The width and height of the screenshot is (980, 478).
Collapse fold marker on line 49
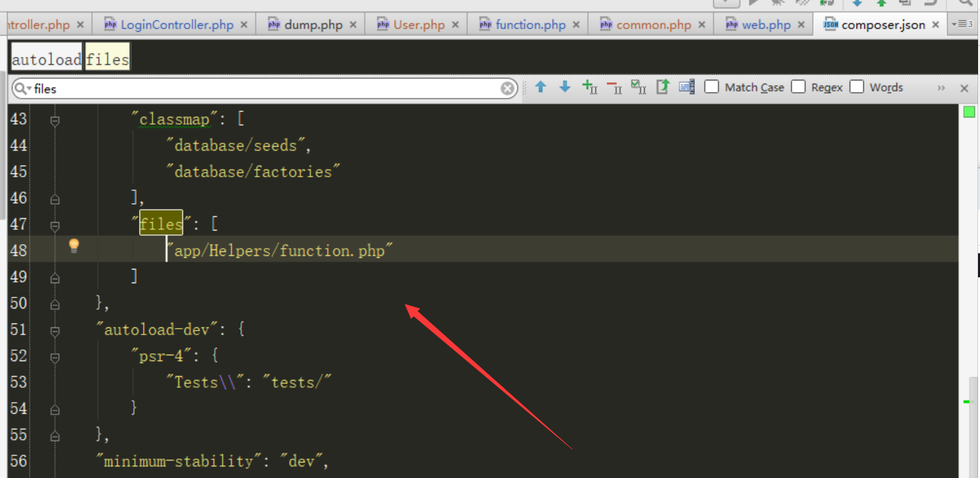[x=55, y=278]
